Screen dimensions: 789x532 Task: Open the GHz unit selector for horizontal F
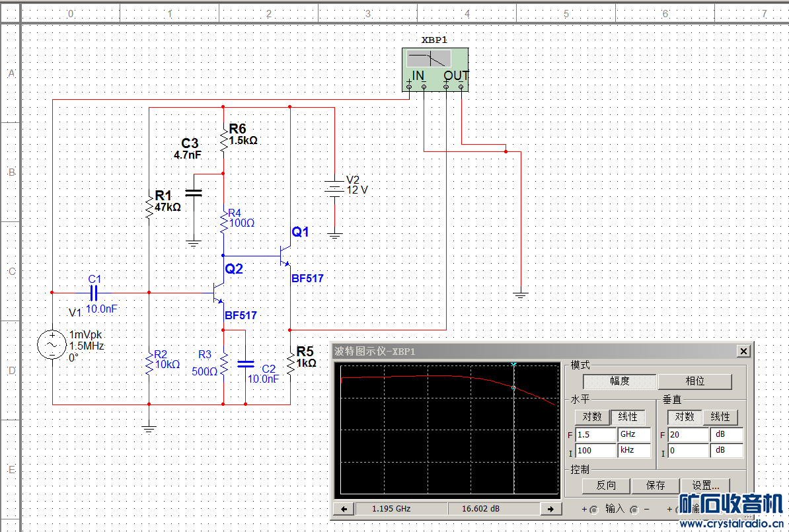pos(634,435)
